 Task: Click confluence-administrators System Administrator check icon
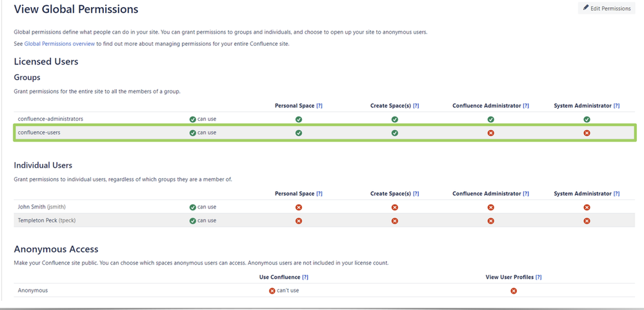pyautogui.click(x=587, y=119)
